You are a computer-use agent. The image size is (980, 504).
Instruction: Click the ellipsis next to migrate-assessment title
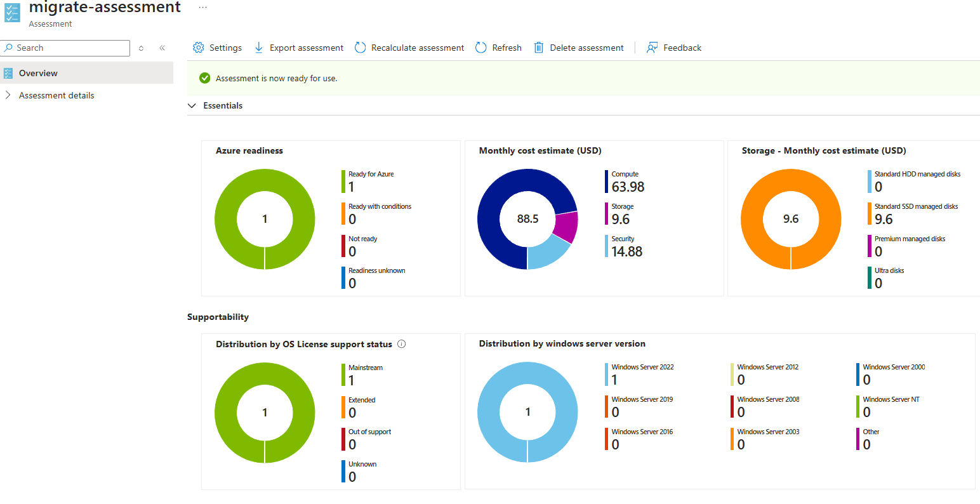click(x=202, y=8)
